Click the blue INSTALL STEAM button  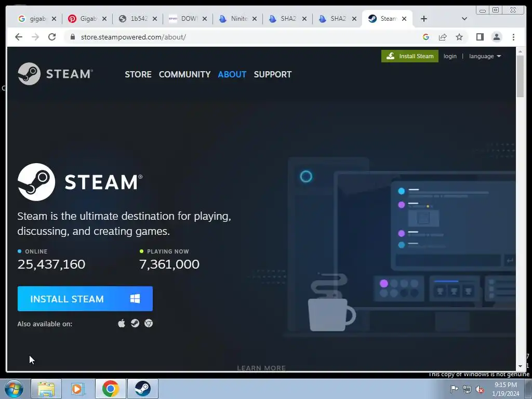pyautogui.click(x=85, y=299)
